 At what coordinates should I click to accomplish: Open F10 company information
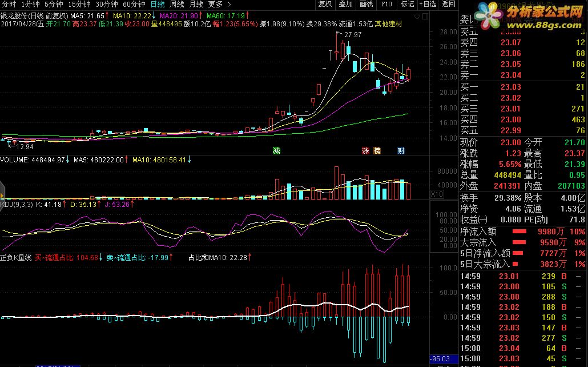(x=386, y=4)
